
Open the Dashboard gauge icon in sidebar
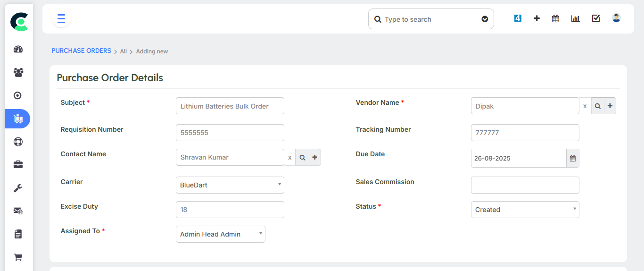[18, 49]
